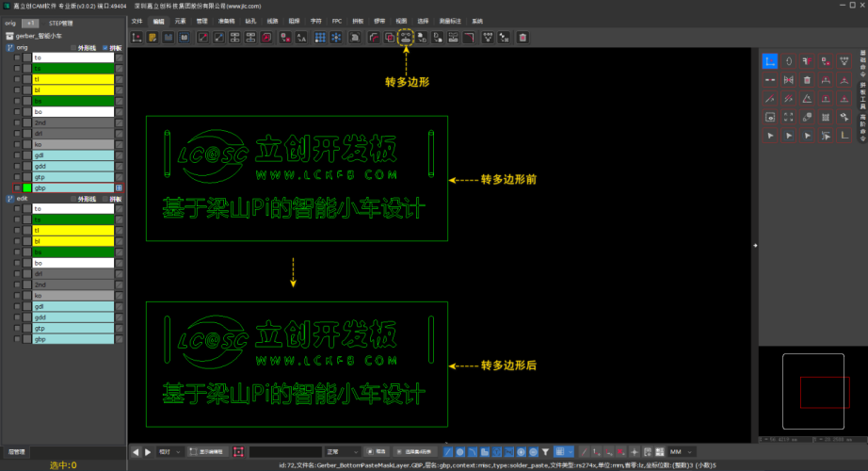Click the origin axis icon at the start of the top toolbar
868x471 pixels.
coord(137,38)
